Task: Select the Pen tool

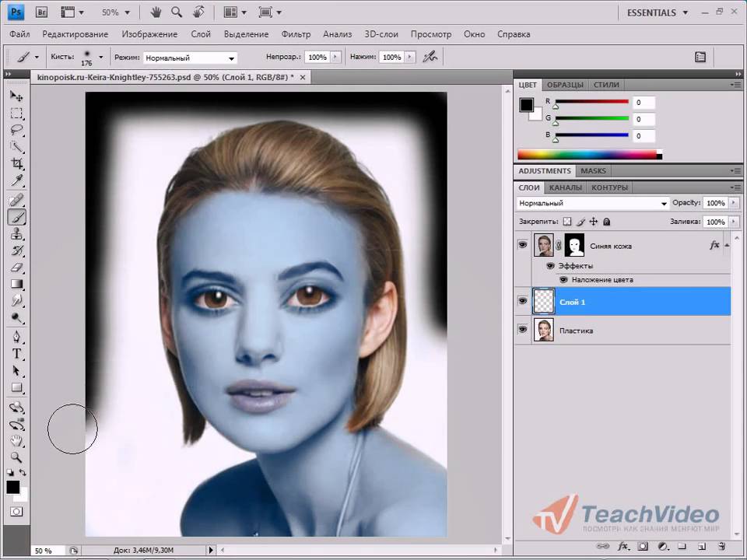Action: (x=16, y=337)
